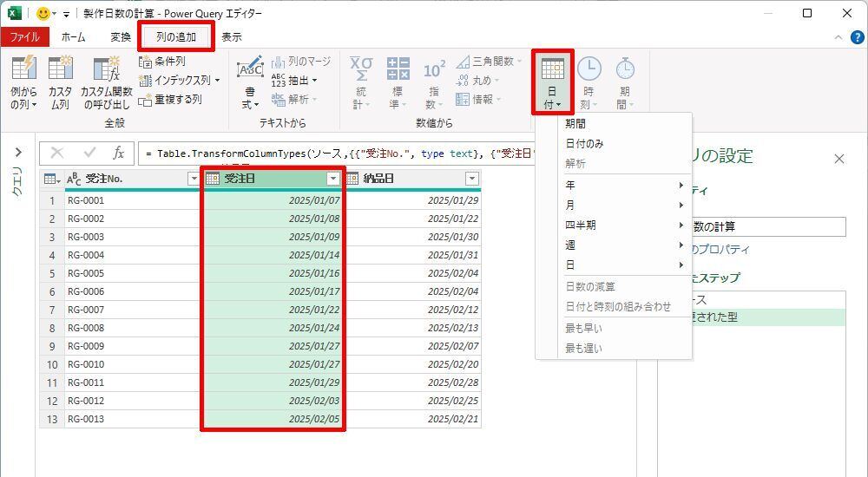Open the 丸め rounding menu
The width and height of the screenshot is (868, 477).
coord(477,81)
